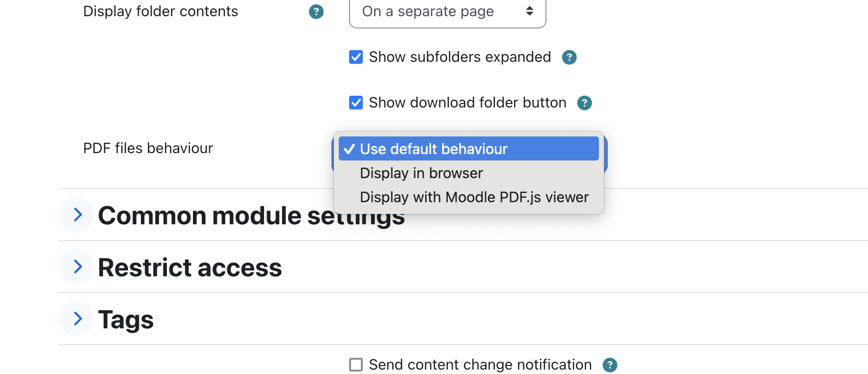Open help for Show download folder button
Viewport: 868px width, 374px height.
[584, 103]
